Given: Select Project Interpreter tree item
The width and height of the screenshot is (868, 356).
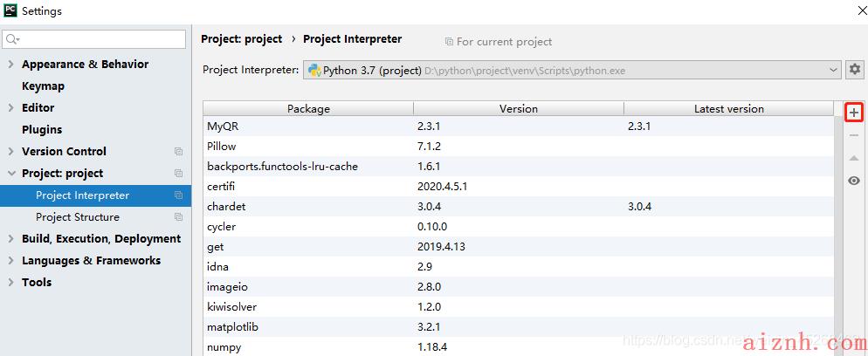Looking at the screenshot, I should (96, 195).
